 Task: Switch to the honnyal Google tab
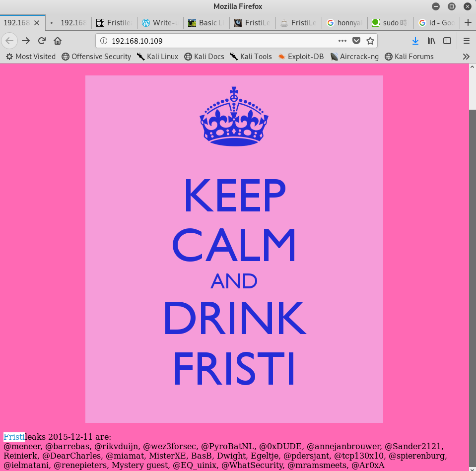click(x=345, y=23)
